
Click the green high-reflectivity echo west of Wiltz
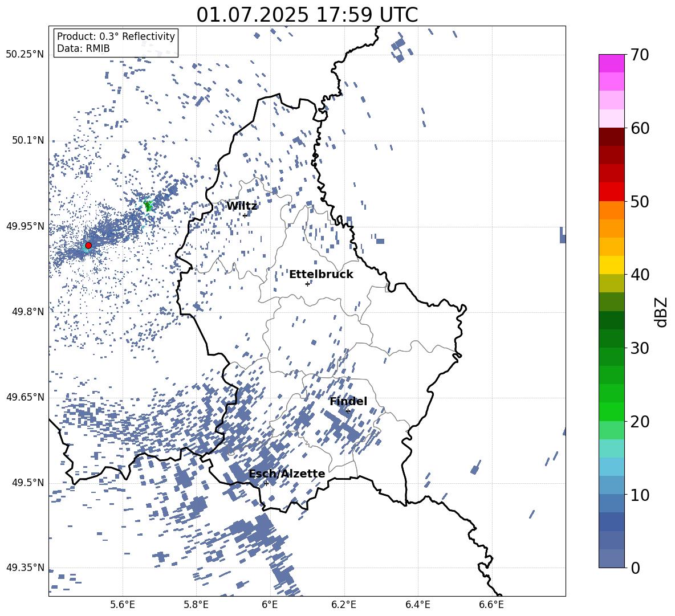148,206
